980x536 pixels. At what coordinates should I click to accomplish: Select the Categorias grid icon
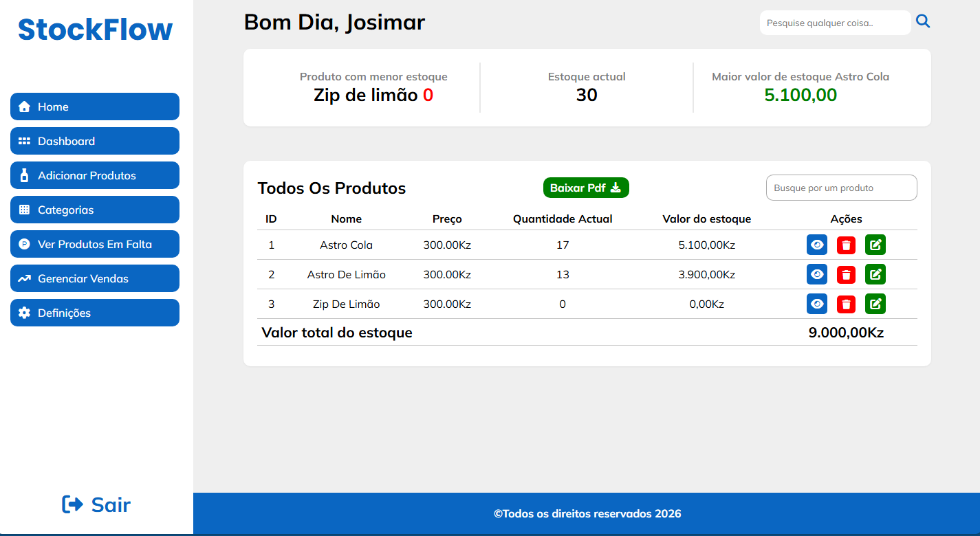pyautogui.click(x=25, y=210)
